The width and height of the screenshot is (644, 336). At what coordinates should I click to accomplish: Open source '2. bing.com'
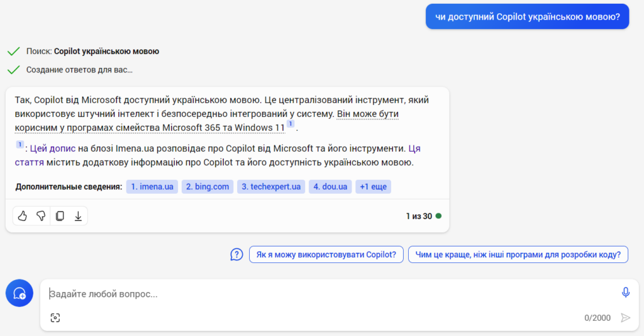tap(208, 186)
